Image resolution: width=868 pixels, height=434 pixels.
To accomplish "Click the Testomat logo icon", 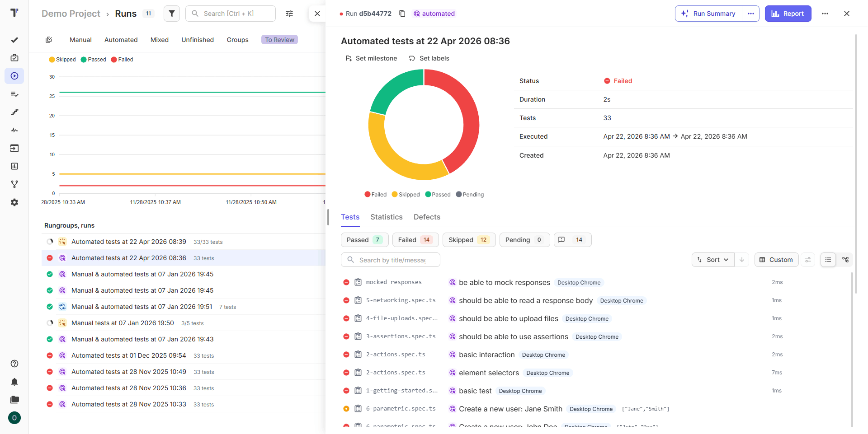I will pos(14,13).
